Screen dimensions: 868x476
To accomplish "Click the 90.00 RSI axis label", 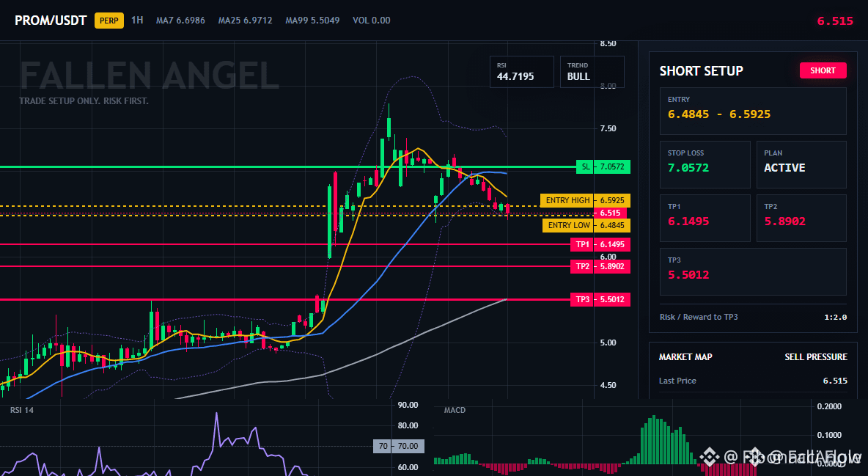I will coord(408,405).
